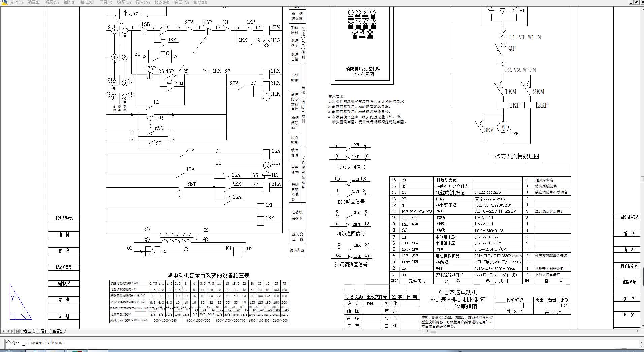Restore down the drawing window

pos(636,2)
